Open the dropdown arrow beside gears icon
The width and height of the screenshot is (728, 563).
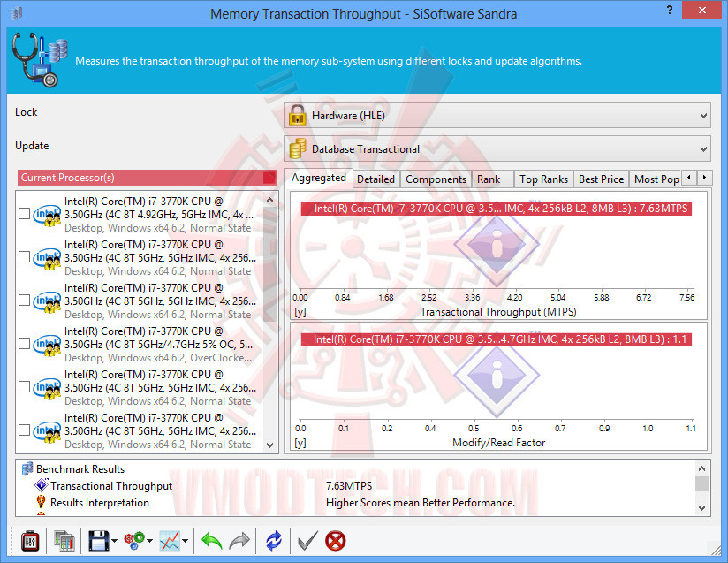(149, 541)
